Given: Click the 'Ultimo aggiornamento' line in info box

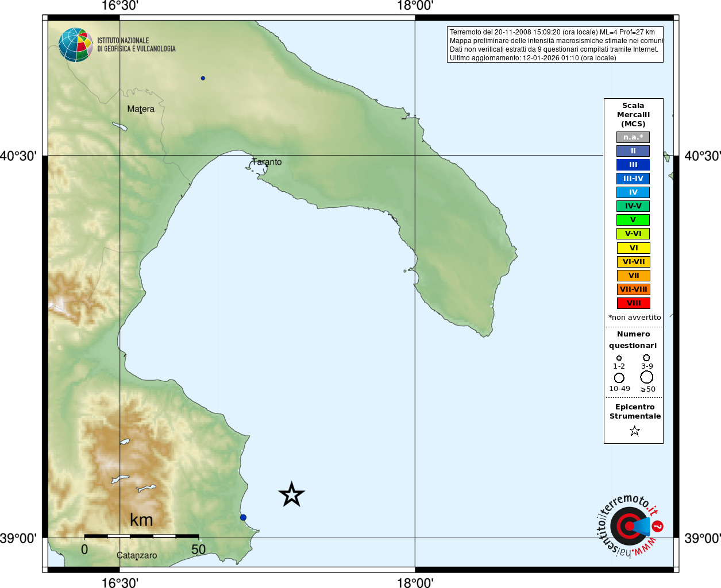Looking at the screenshot, I should (x=533, y=58).
